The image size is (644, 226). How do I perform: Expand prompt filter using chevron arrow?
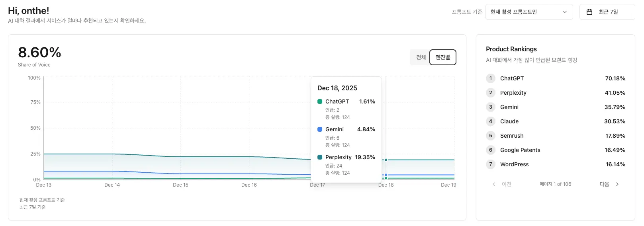coord(564,12)
